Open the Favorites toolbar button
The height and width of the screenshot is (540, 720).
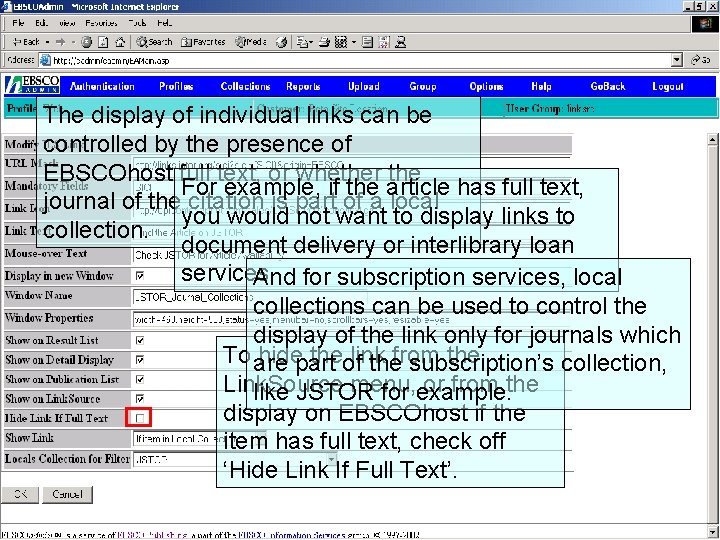click(203, 42)
